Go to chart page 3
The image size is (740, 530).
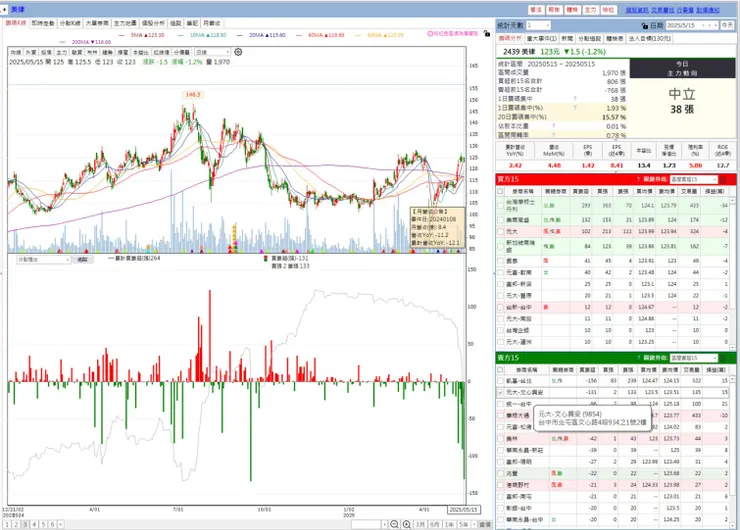25,524
